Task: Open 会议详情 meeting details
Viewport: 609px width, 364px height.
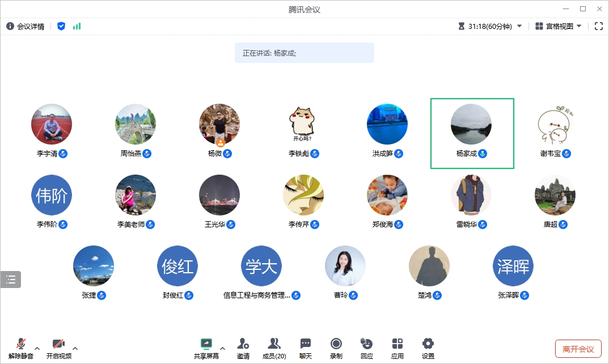Action: 26,26
